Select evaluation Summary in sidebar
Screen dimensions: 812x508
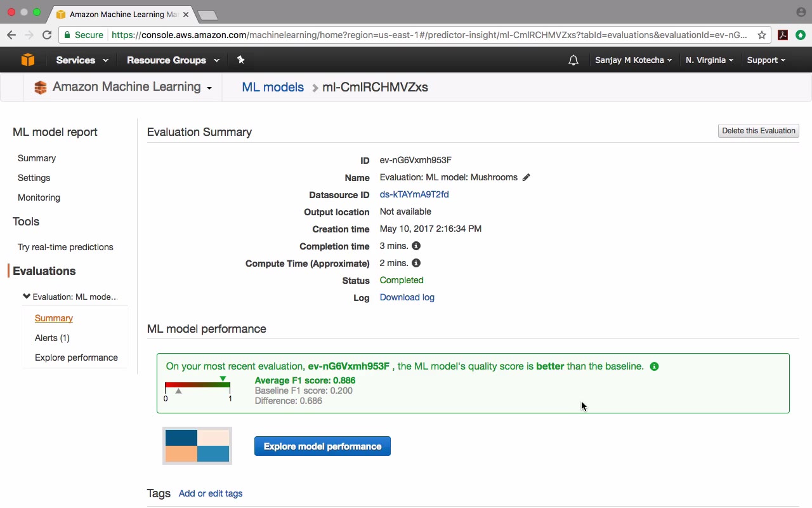click(x=54, y=318)
